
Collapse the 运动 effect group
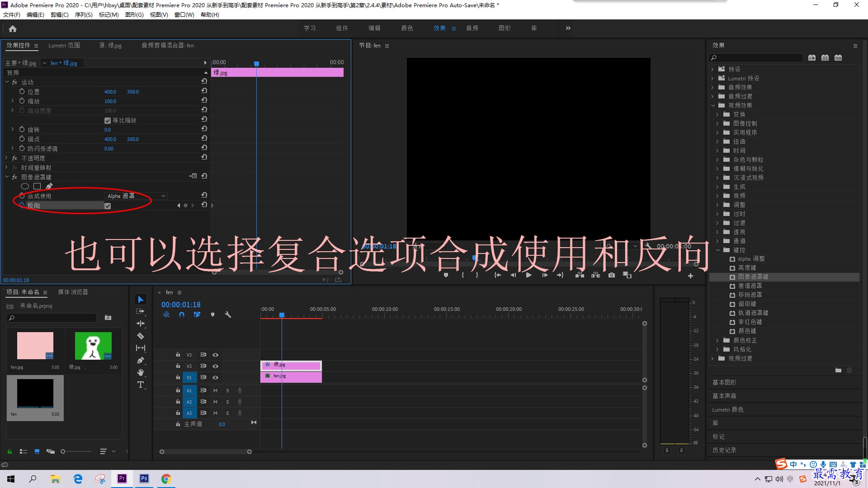(x=7, y=82)
